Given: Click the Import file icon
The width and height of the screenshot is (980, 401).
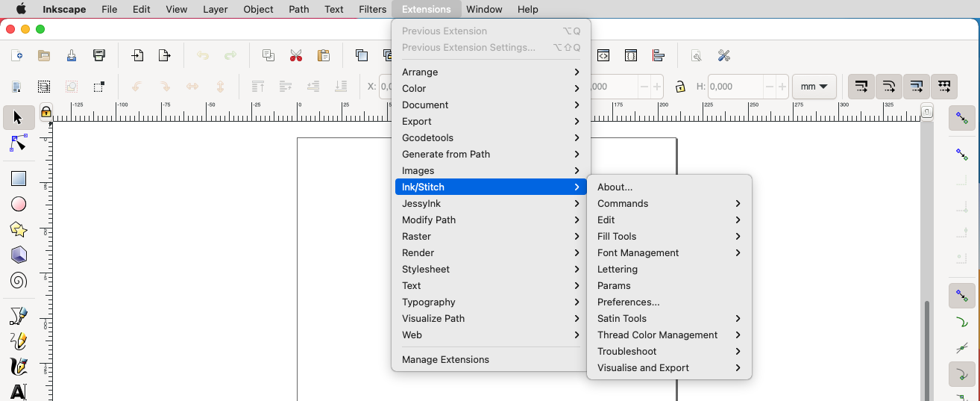Looking at the screenshot, I should tap(137, 55).
